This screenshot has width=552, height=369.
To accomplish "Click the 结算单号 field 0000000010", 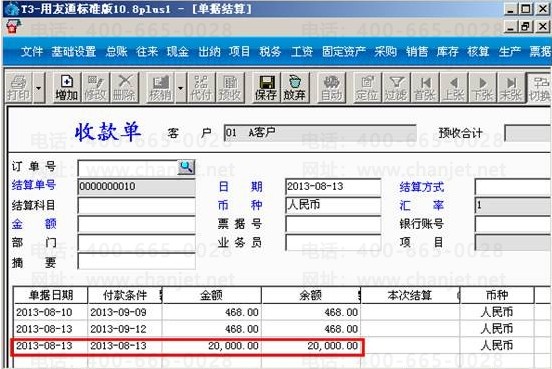I will click(x=137, y=187).
